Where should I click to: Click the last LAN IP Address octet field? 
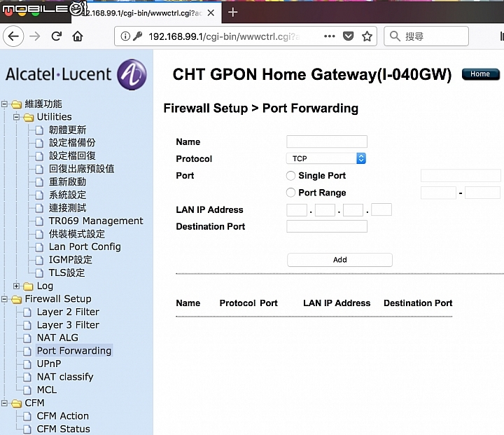click(381, 209)
